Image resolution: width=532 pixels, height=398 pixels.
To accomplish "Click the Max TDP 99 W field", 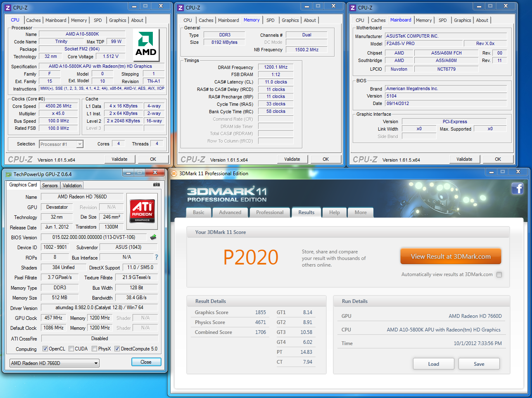I will click(116, 41).
